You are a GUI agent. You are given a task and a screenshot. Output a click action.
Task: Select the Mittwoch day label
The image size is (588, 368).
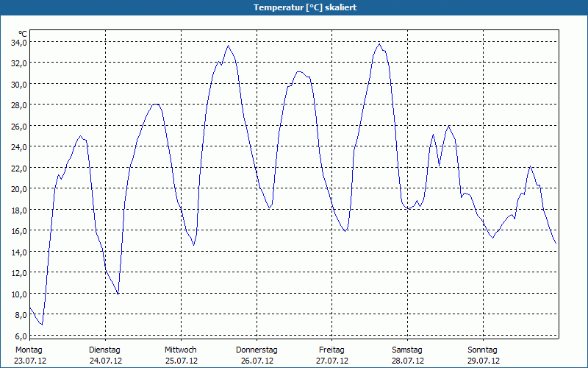click(181, 350)
